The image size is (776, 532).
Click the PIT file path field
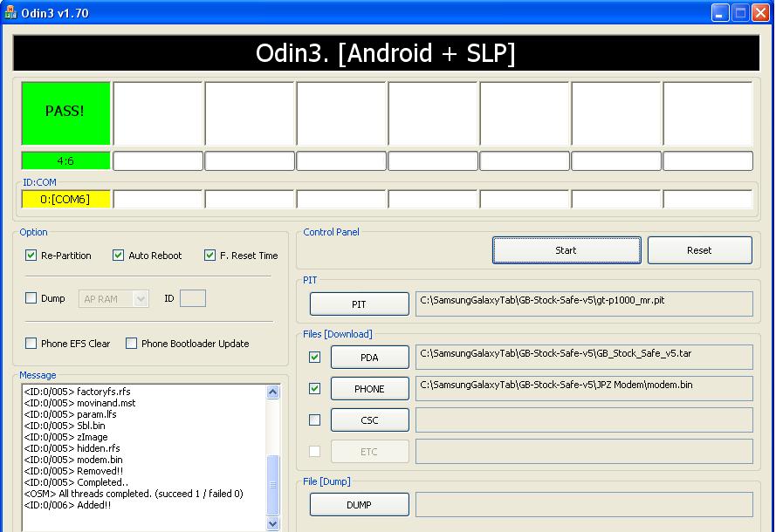click(584, 304)
